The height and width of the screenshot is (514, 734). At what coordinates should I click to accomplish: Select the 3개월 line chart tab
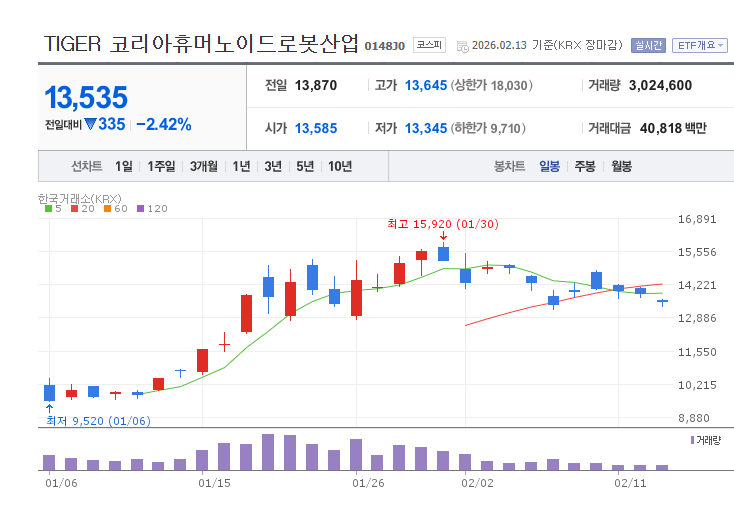204,166
